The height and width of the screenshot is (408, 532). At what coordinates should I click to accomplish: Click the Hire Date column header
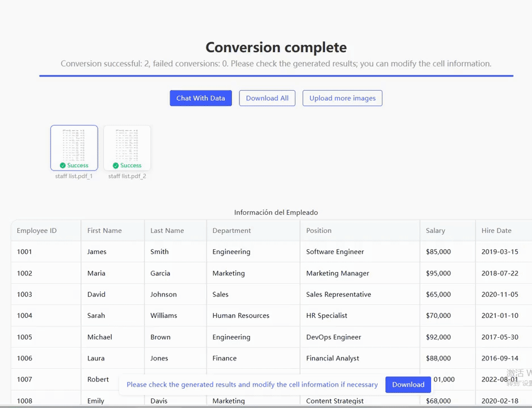[x=496, y=231]
